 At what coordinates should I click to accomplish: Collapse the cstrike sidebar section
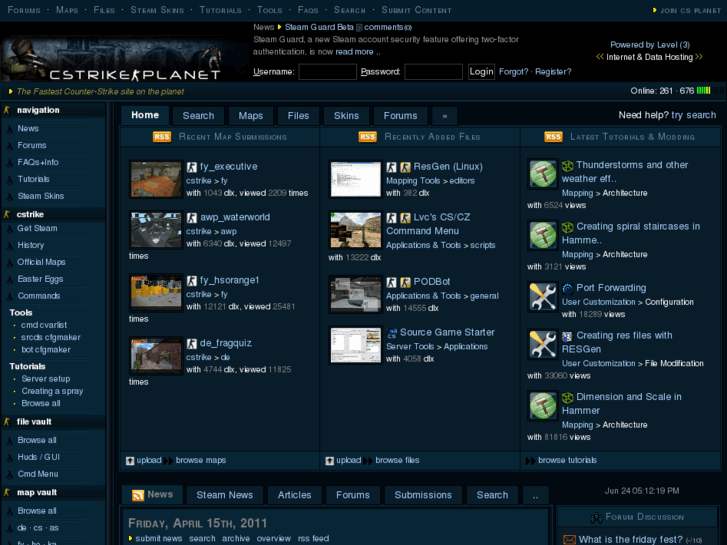pyautogui.click(x=8, y=214)
